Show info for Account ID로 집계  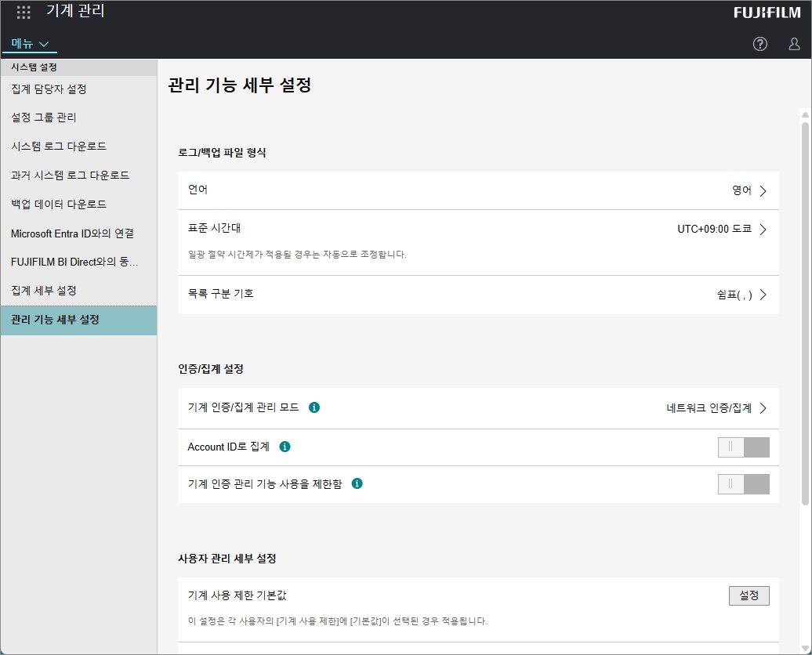coord(285,447)
